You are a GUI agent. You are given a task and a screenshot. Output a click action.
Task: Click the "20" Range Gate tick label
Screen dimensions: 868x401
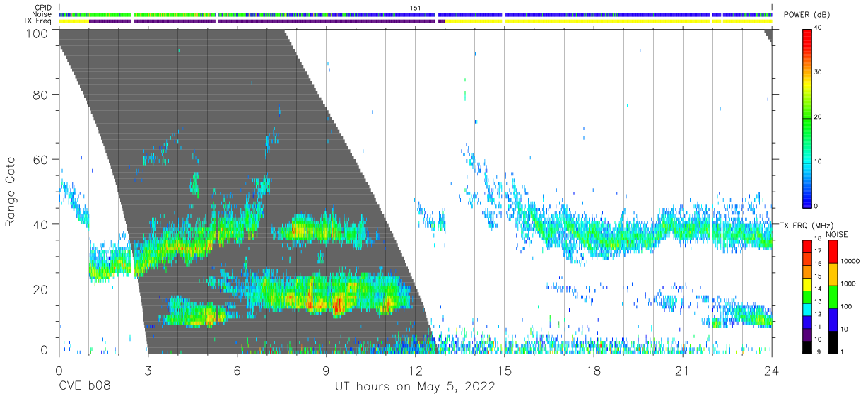point(40,289)
